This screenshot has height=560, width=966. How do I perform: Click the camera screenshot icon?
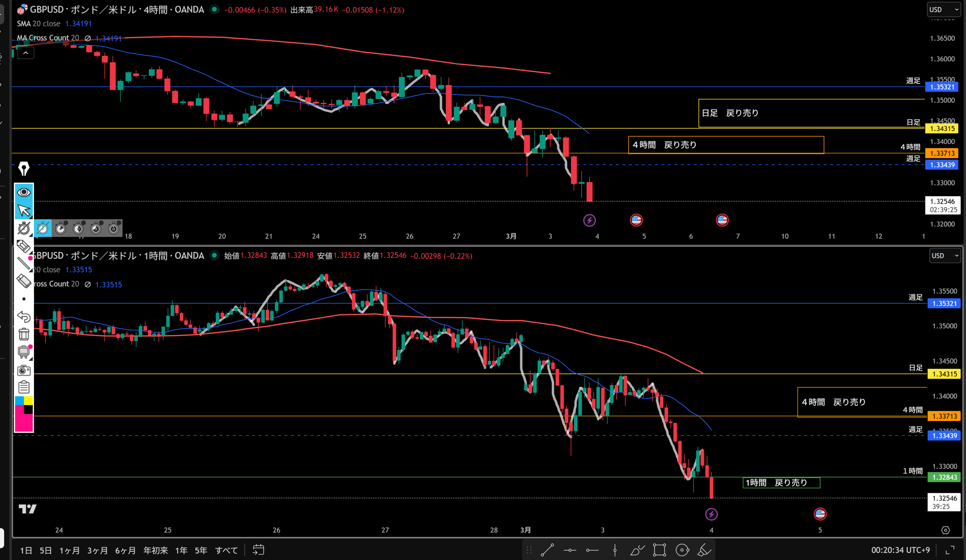[x=24, y=370]
